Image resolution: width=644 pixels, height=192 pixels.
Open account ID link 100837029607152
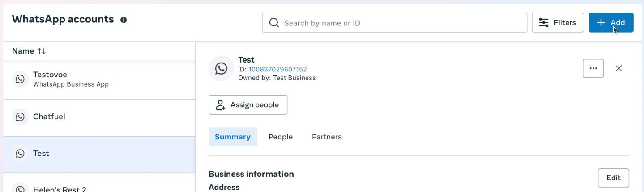click(277, 69)
